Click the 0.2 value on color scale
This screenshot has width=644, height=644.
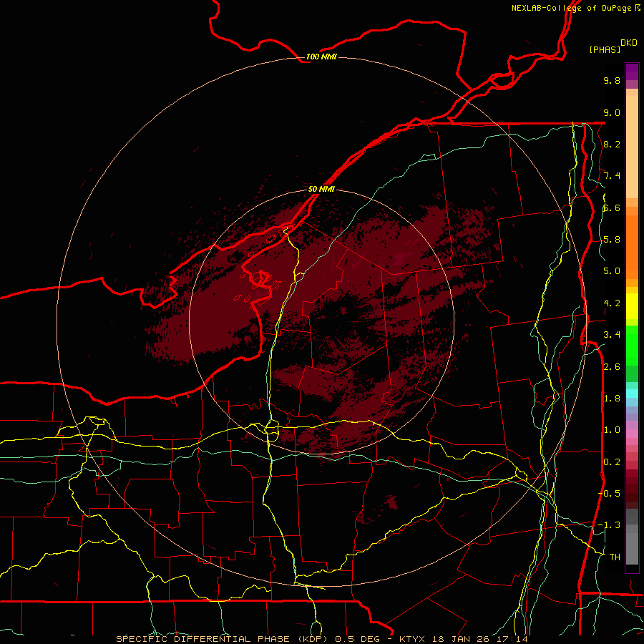click(612, 462)
